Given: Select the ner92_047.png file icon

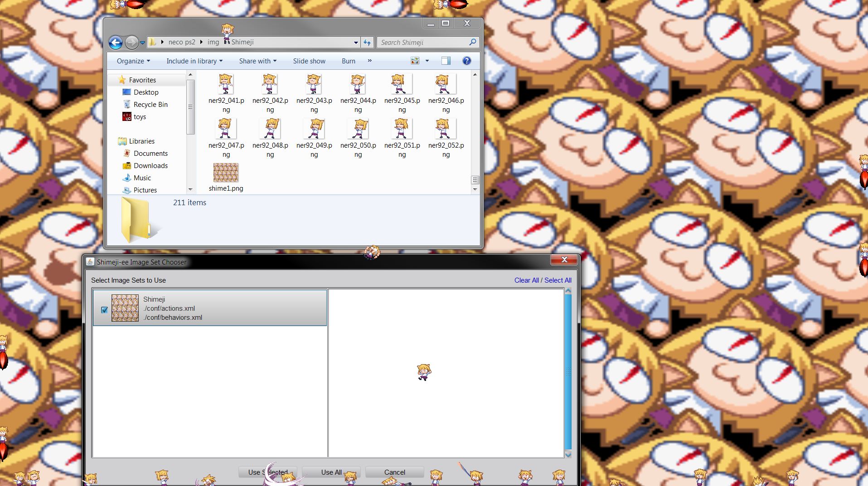Looking at the screenshot, I should [225, 129].
